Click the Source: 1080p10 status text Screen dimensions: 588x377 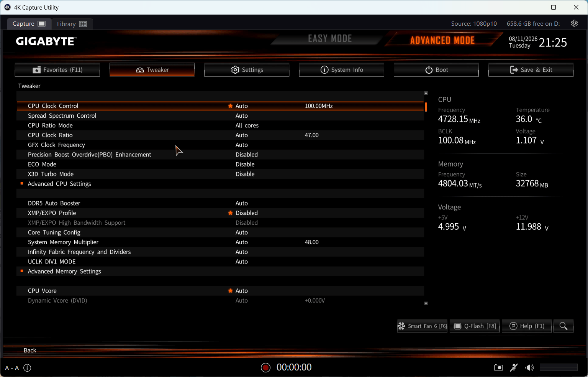coord(474,23)
